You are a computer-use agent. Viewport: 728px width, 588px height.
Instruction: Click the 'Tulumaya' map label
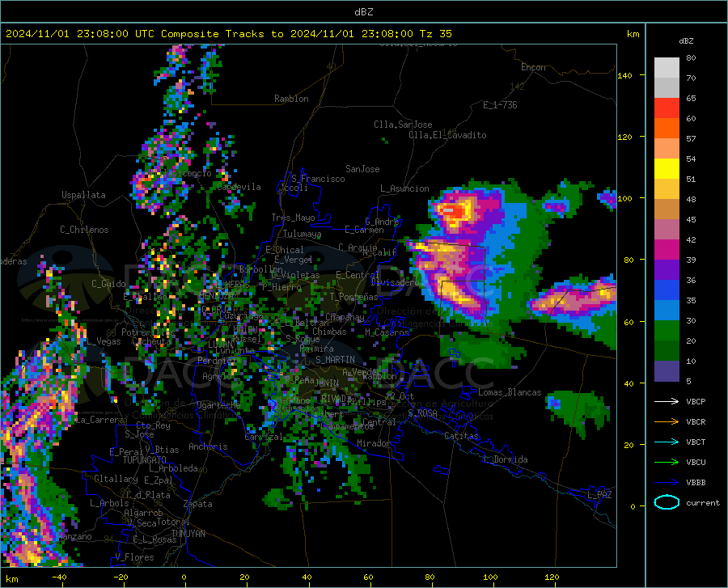tap(302, 234)
